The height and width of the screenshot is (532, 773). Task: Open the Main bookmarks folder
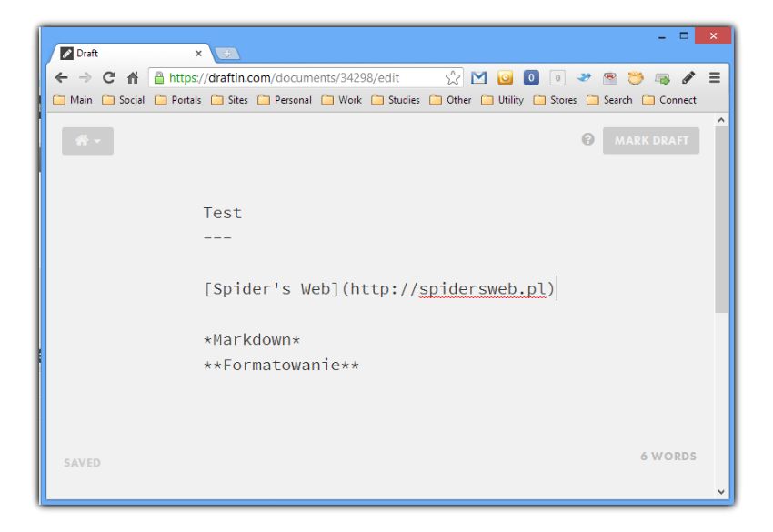tap(73, 100)
